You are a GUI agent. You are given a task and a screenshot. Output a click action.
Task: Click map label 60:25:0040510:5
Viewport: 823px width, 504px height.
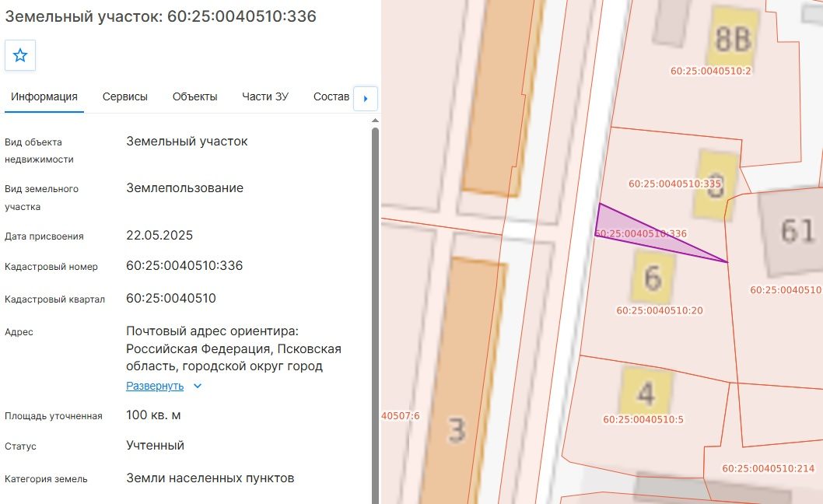(643, 419)
